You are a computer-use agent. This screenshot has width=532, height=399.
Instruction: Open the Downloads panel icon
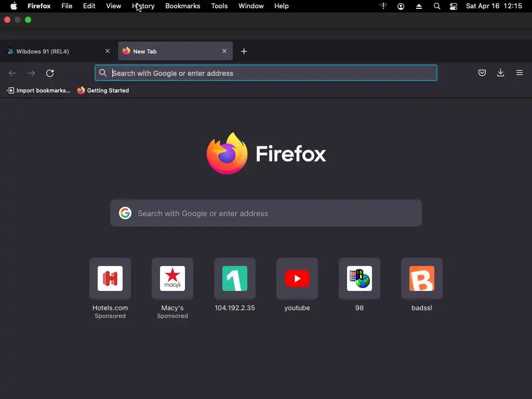(500, 73)
